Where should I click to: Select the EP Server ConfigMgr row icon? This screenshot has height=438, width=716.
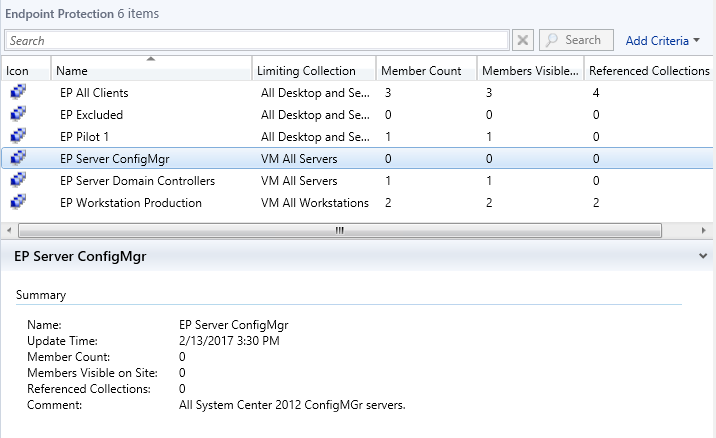[x=18, y=159]
